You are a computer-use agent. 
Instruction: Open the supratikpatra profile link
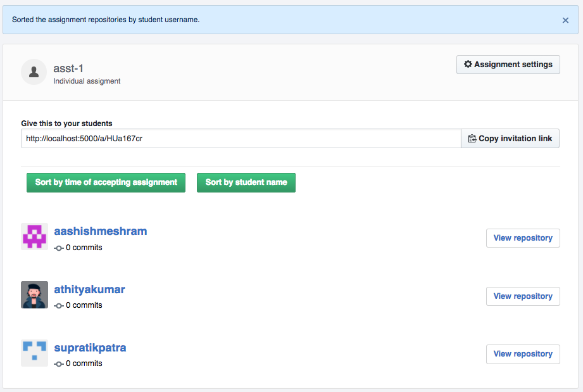coord(90,348)
